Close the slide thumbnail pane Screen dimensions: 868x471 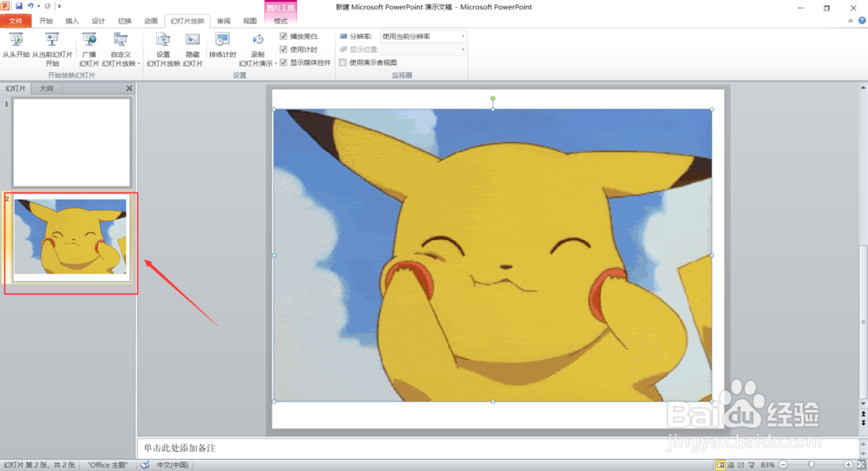(129, 88)
